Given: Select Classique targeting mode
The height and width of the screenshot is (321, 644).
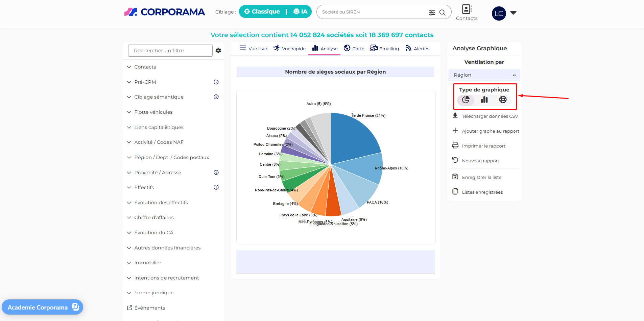Looking at the screenshot, I should (x=262, y=12).
